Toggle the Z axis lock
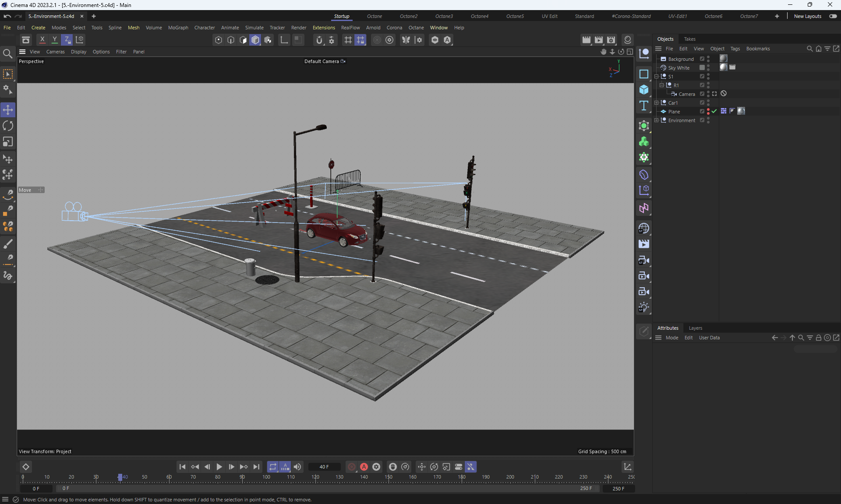The height and width of the screenshot is (504, 841). (67, 40)
